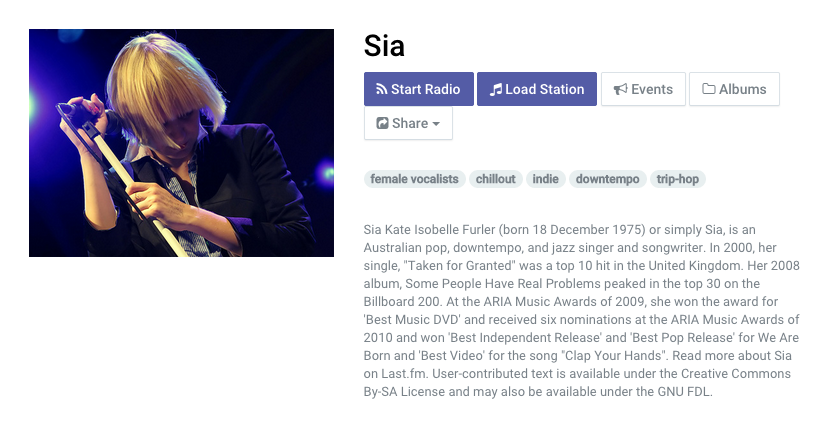This screenshot has height=434, width=830.
Task: Select the female vocalists tag
Action: click(x=414, y=179)
